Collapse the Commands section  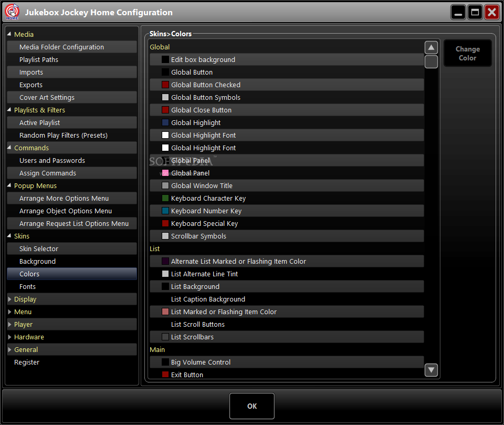[9, 148]
